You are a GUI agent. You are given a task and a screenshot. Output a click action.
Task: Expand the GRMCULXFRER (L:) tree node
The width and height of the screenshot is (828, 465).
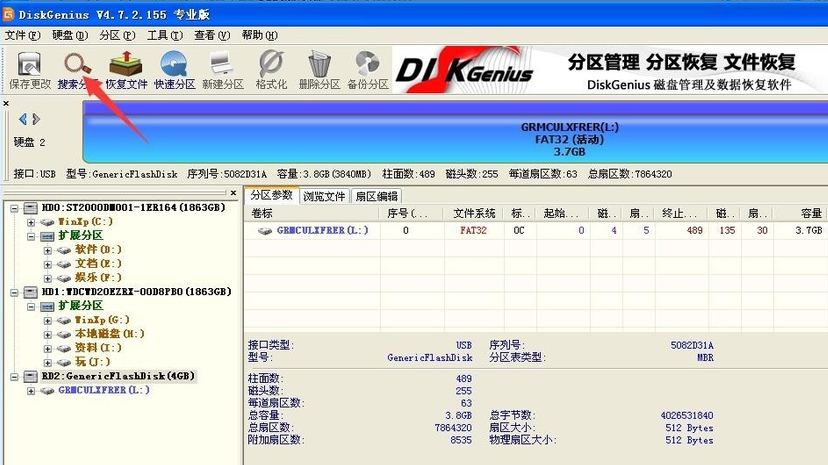[x=31, y=391]
